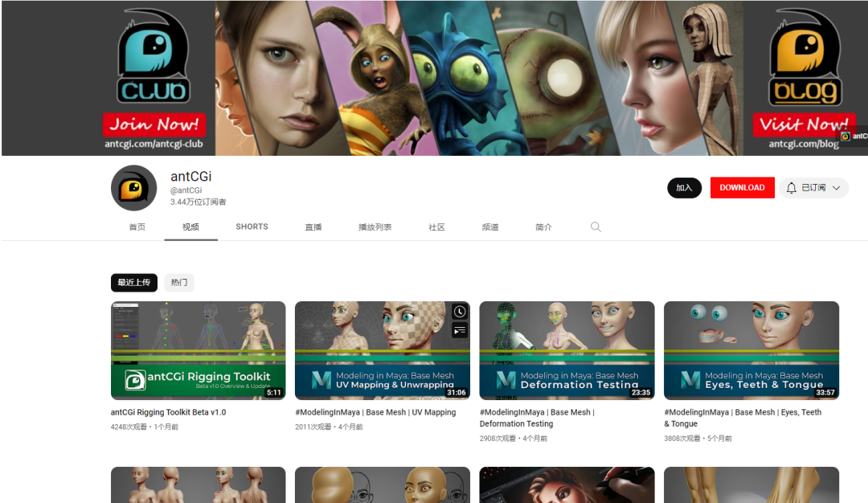
Task: Click the 23:35 duration badge
Action: 641,392
